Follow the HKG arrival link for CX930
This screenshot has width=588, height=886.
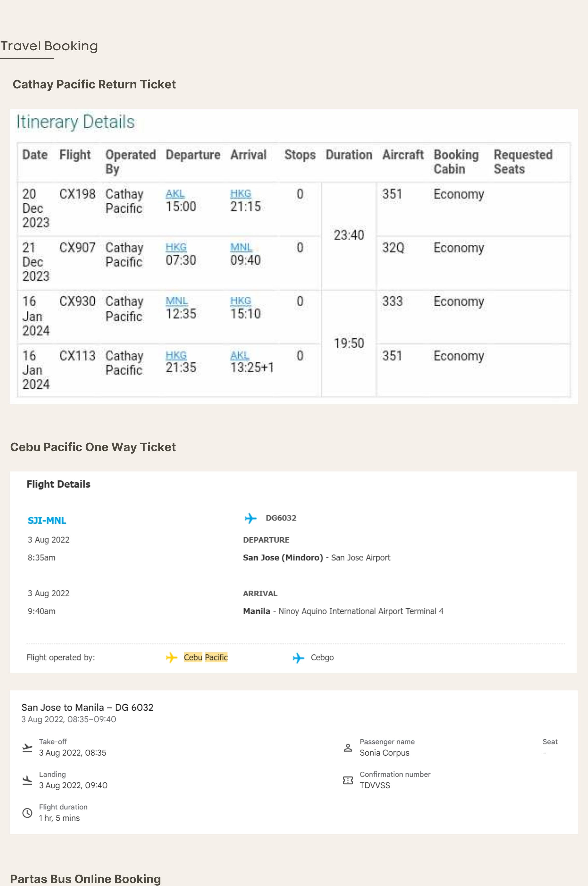240,301
